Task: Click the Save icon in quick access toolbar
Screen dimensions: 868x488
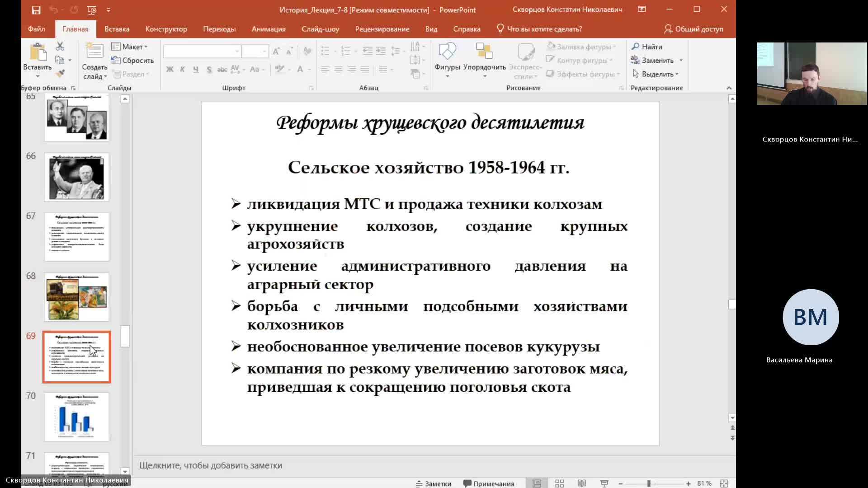Action: (x=36, y=10)
